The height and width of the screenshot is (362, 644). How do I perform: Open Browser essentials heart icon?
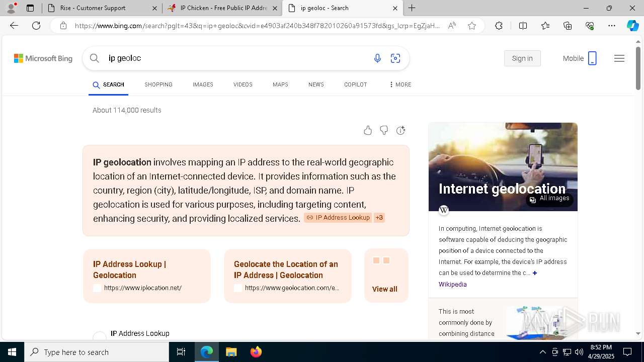[x=590, y=26]
